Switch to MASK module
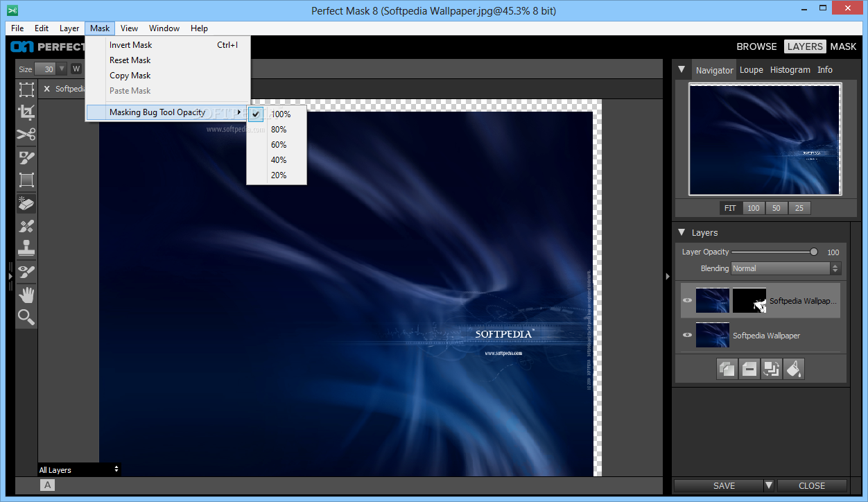 (x=843, y=46)
